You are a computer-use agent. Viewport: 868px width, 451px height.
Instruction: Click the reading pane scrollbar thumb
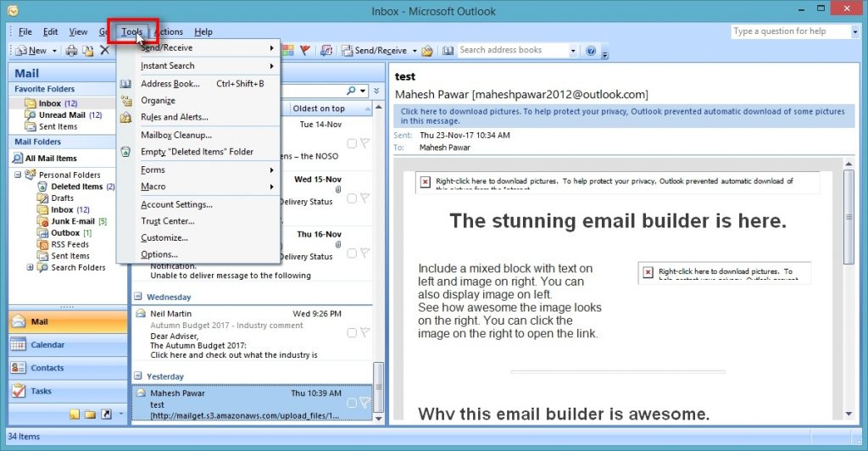pyautogui.click(x=849, y=217)
